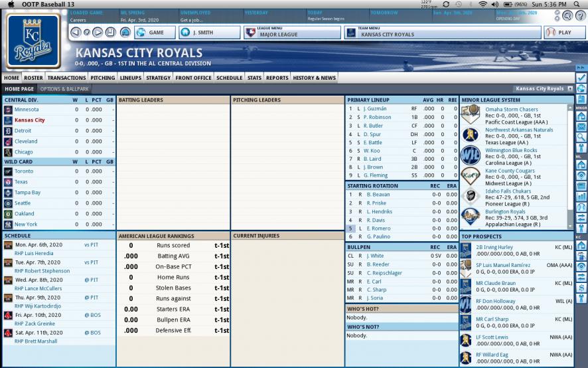
Task: Click the baseball icon under ML section
Action: 581,207
